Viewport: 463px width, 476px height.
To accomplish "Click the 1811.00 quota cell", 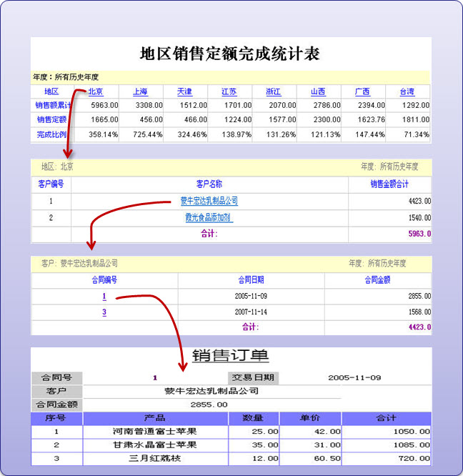I will pos(416,119).
